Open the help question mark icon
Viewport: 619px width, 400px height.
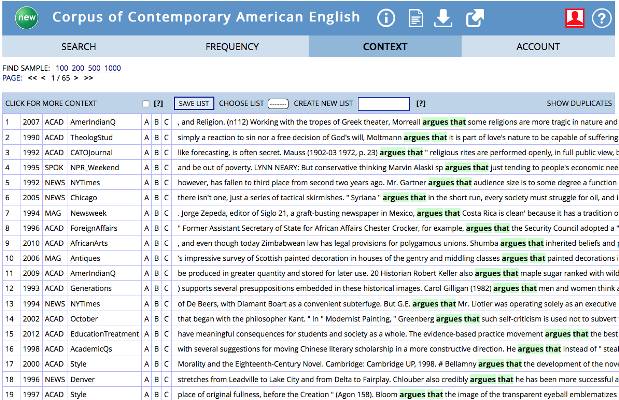[x=601, y=18]
